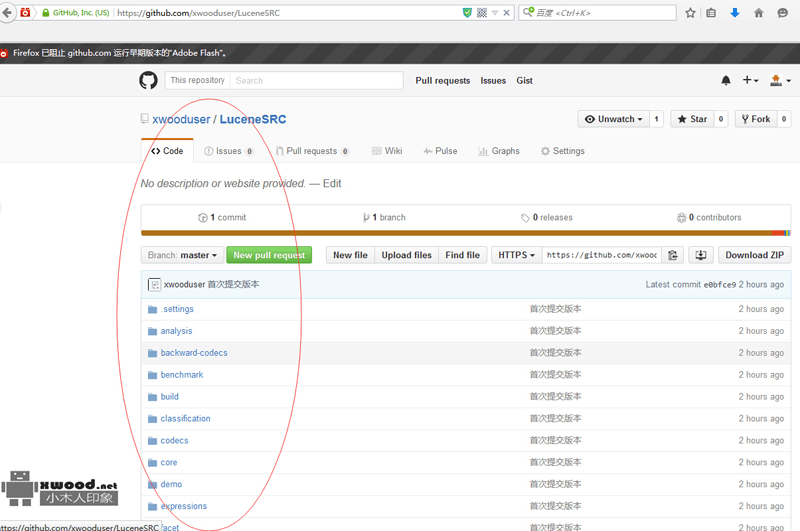Click the New file button
The width and height of the screenshot is (800, 531).
[x=350, y=255]
